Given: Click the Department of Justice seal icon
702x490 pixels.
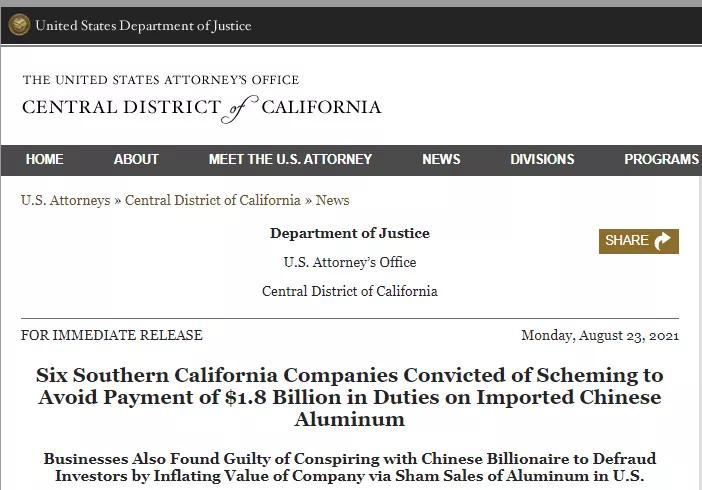Looking at the screenshot, I should (x=19, y=25).
